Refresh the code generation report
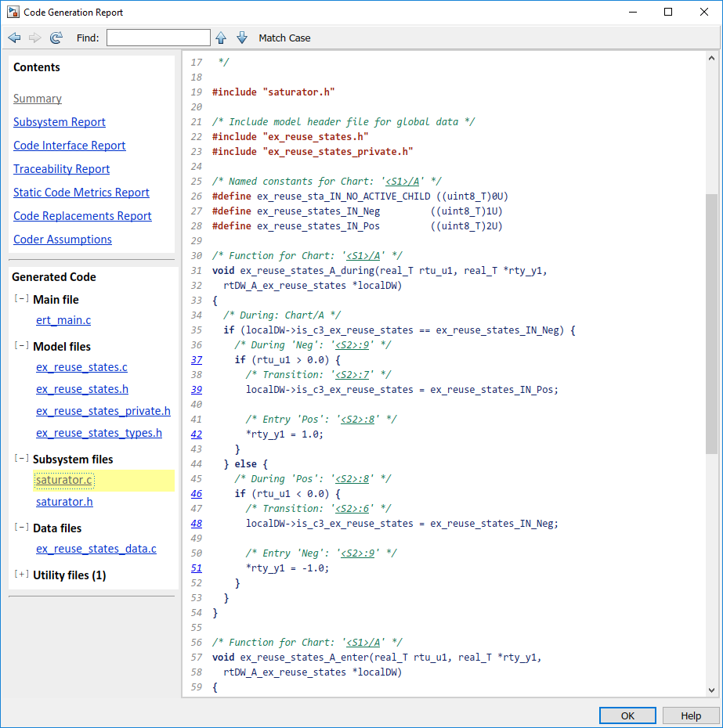 [x=55, y=38]
